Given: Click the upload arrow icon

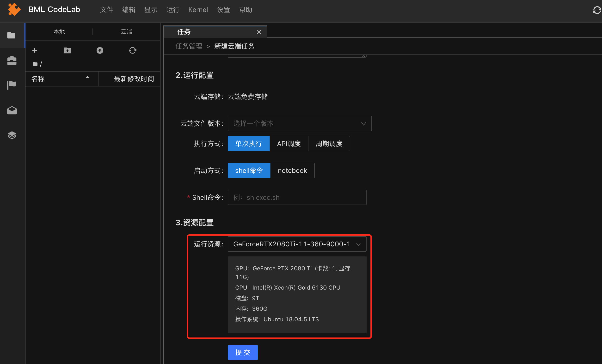Looking at the screenshot, I should [100, 50].
